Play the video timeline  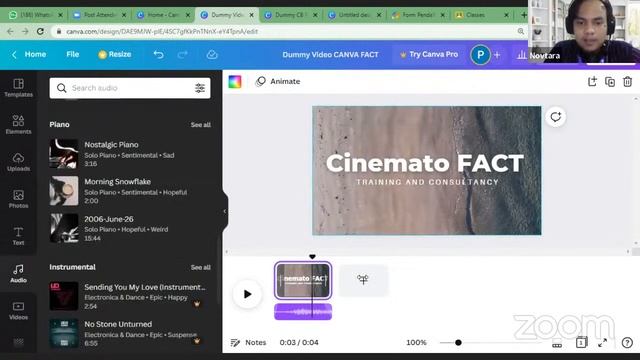point(247,294)
